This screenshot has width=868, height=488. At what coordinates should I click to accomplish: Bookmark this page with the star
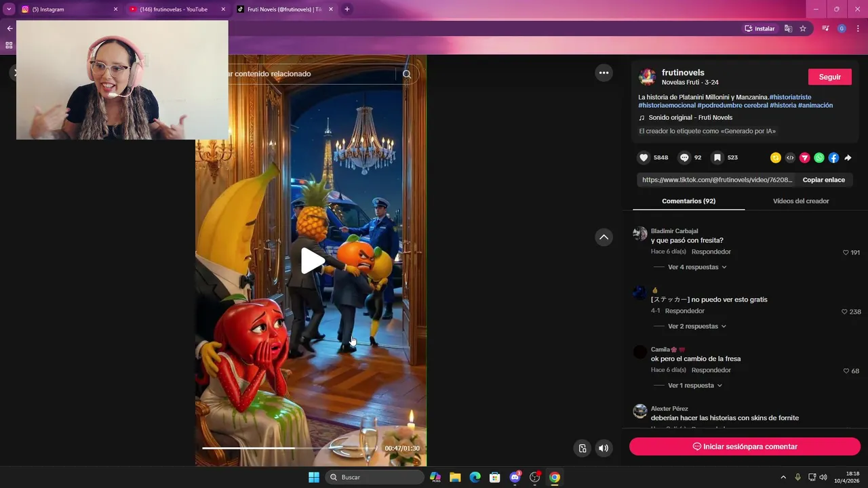(803, 28)
